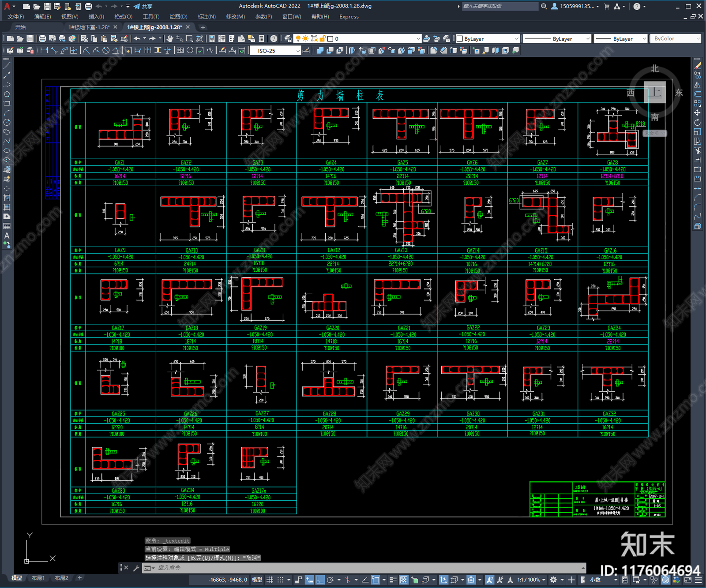The width and height of the screenshot is (706, 588).
Task: Toggle object snap in status bar
Action: click(x=376, y=580)
